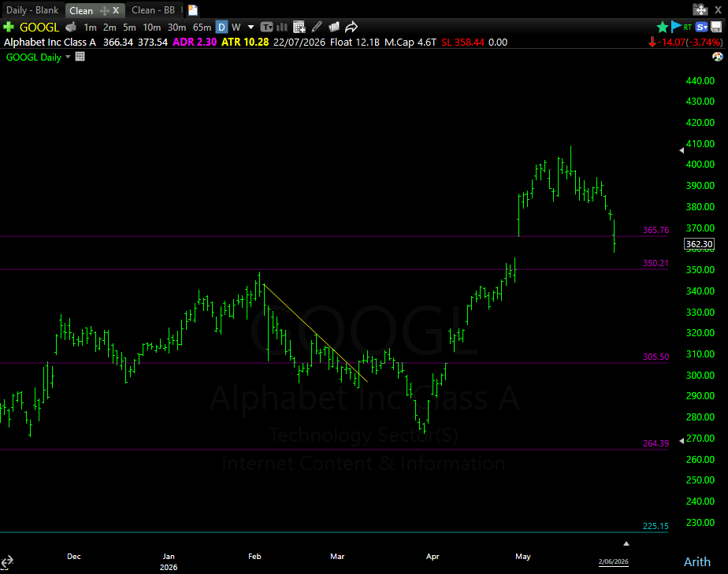Click the 2/06/2026 date label
Image resolution: width=728 pixels, height=574 pixels.
point(613,561)
